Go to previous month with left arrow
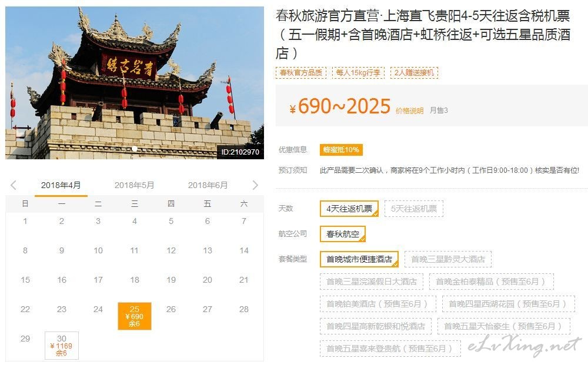The width and height of the screenshot is (588, 365). 14,185
